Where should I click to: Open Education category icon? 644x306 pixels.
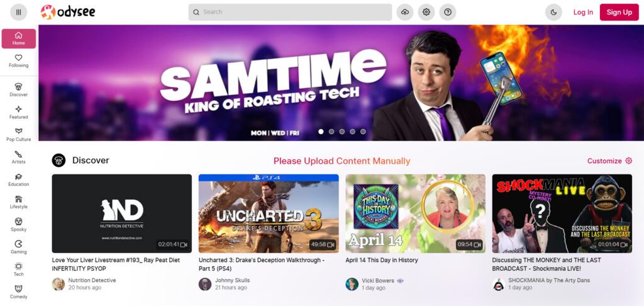[x=18, y=176]
